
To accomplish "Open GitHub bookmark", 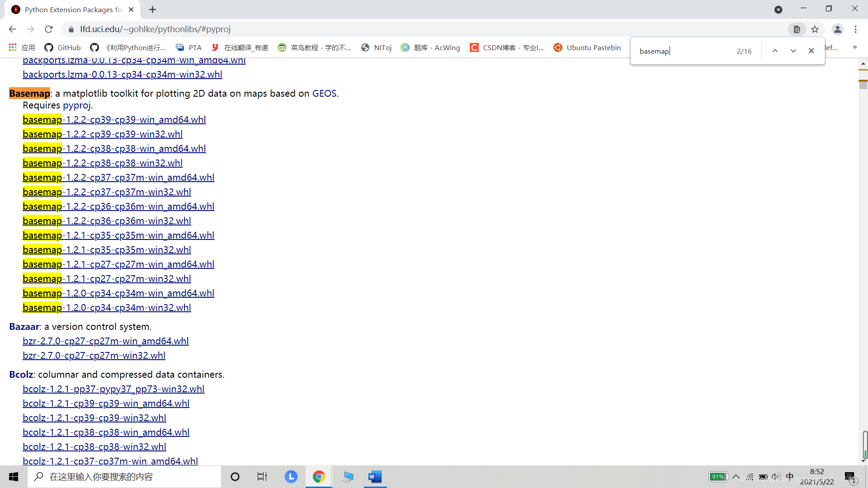I will pyautogui.click(x=63, y=47).
